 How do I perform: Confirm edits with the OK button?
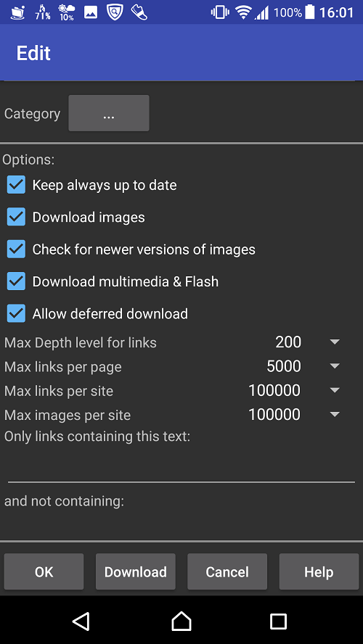(44, 571)
